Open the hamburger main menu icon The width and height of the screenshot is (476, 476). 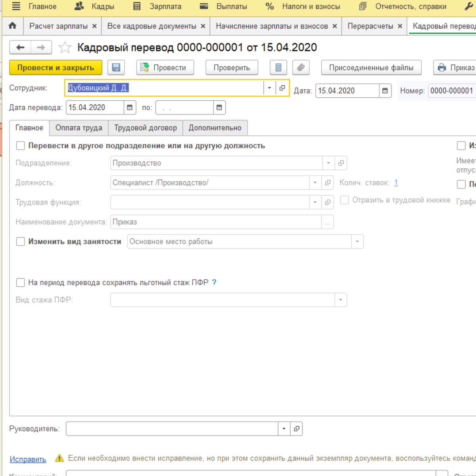pos(16,6)
